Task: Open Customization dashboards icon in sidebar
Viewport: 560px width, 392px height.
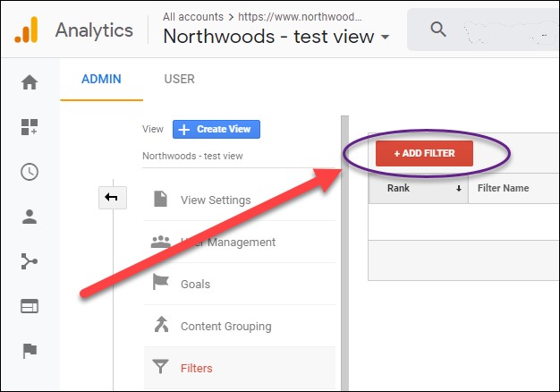Action: [x=30, y=127]
